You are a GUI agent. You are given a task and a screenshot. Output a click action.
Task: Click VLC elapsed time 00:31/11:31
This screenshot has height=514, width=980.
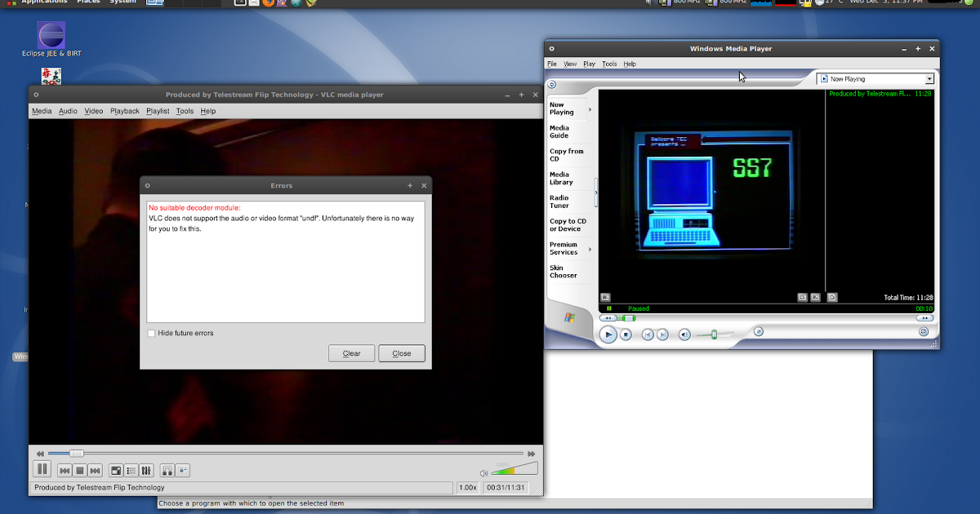505,488
